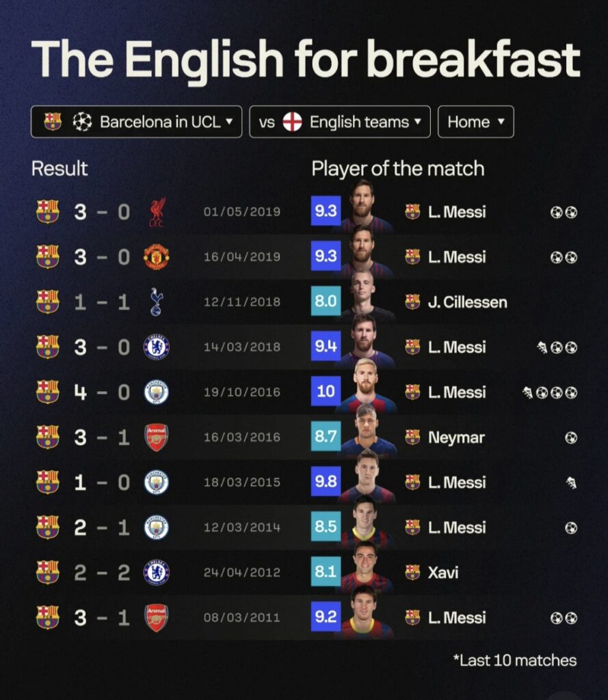Click the boot assist icon for 18/03/2015

[571, 483]
